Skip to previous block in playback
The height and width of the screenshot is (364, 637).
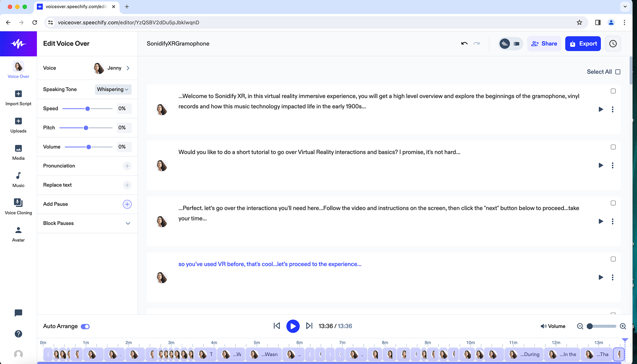click(277, 326)
